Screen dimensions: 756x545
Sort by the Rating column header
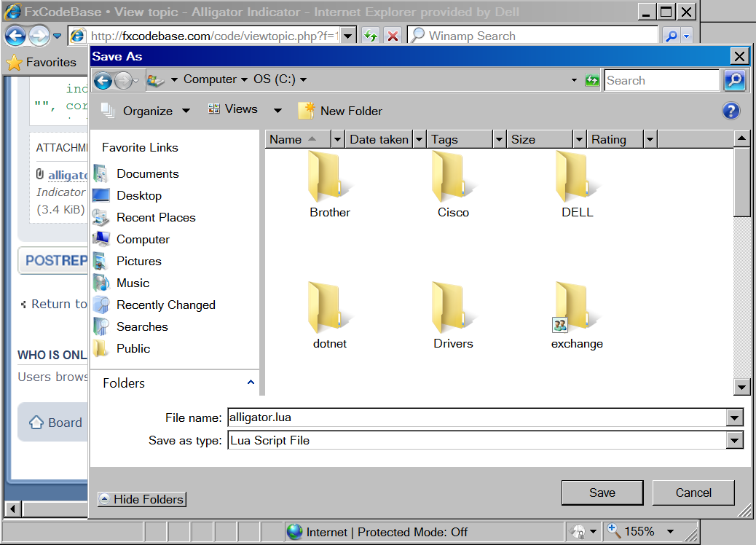coord(615,139)
